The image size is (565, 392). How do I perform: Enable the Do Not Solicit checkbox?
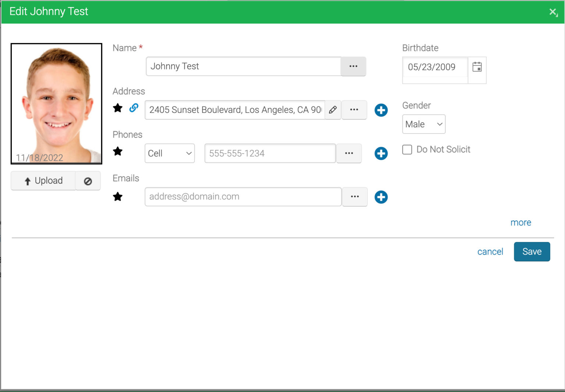coord(407,149)
